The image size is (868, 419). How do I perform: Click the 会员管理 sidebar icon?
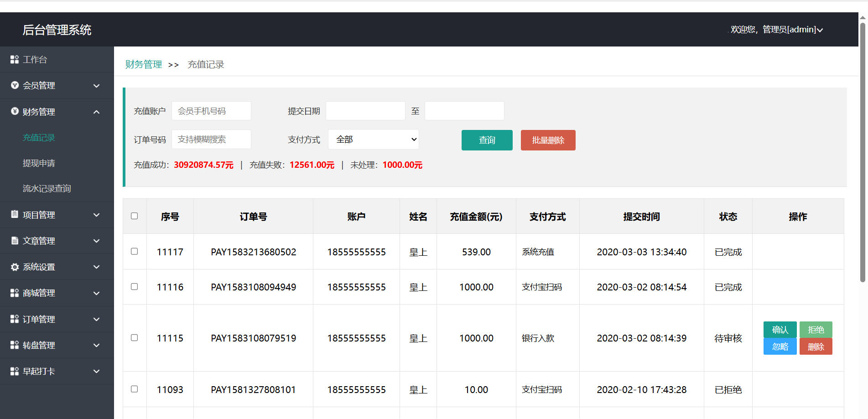tap(15, 85)
